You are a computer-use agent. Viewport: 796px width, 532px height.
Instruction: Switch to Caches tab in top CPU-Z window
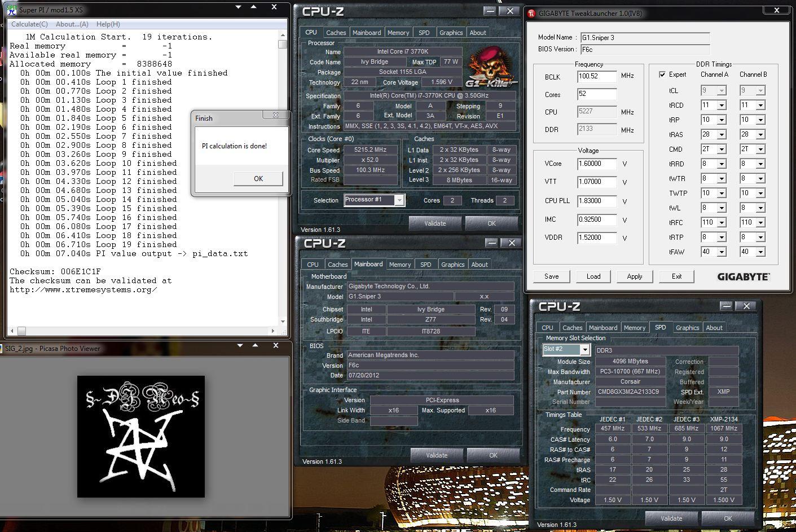point(336,33)
